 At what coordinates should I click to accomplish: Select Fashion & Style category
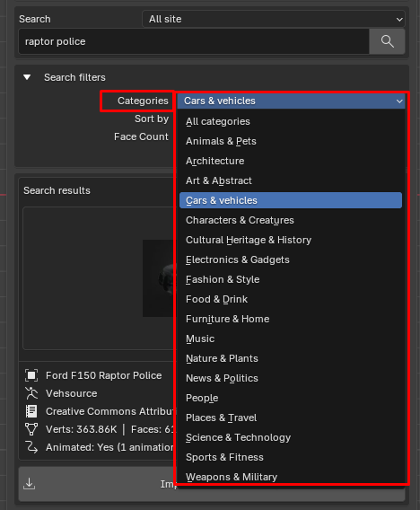pyautogui.click(x=291, y=279)
